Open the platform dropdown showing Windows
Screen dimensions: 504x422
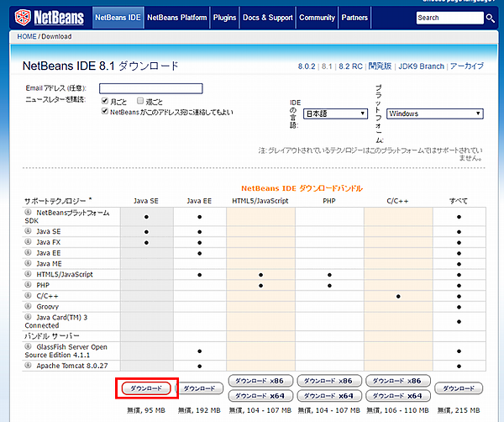434,113
